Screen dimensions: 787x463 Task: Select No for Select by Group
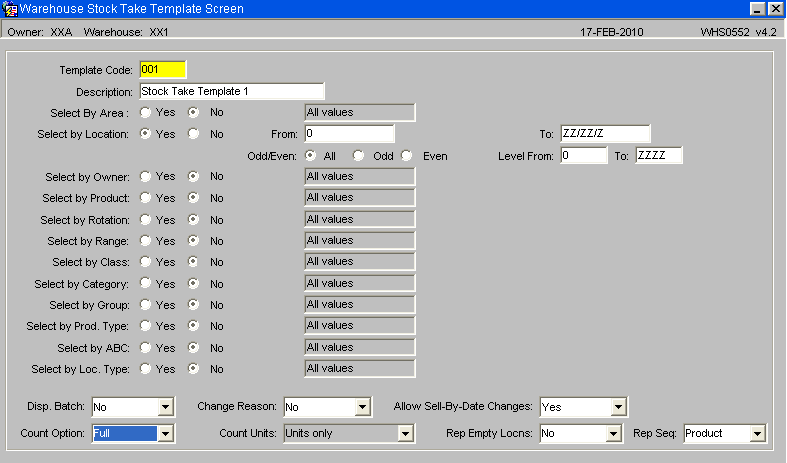193,304
